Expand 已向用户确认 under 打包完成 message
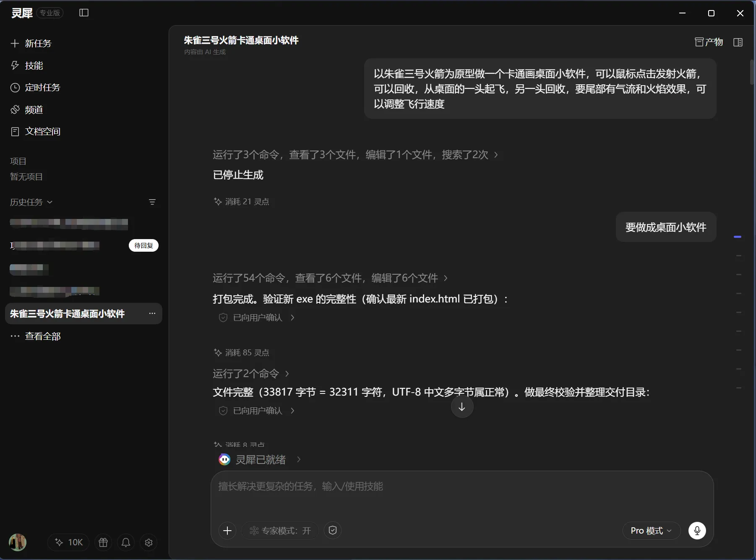Image resolution: width=756 pixels, height=560 pixels. click(x=257, y=318)
